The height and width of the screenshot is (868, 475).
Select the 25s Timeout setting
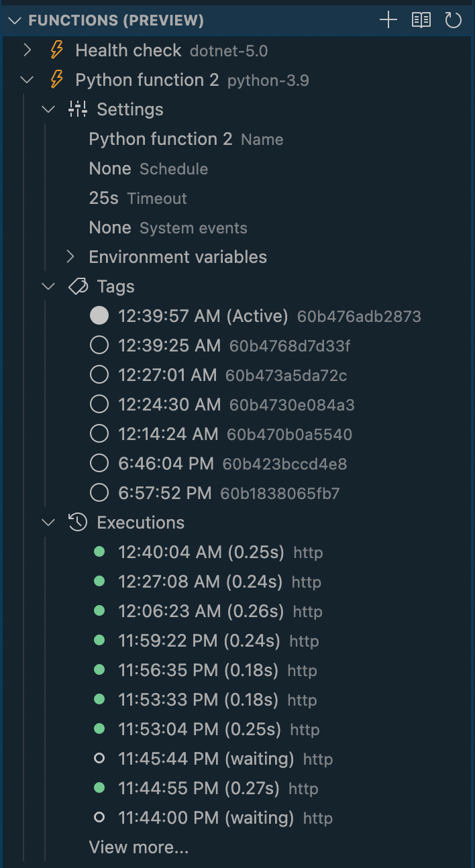click(x=138, y=198)
